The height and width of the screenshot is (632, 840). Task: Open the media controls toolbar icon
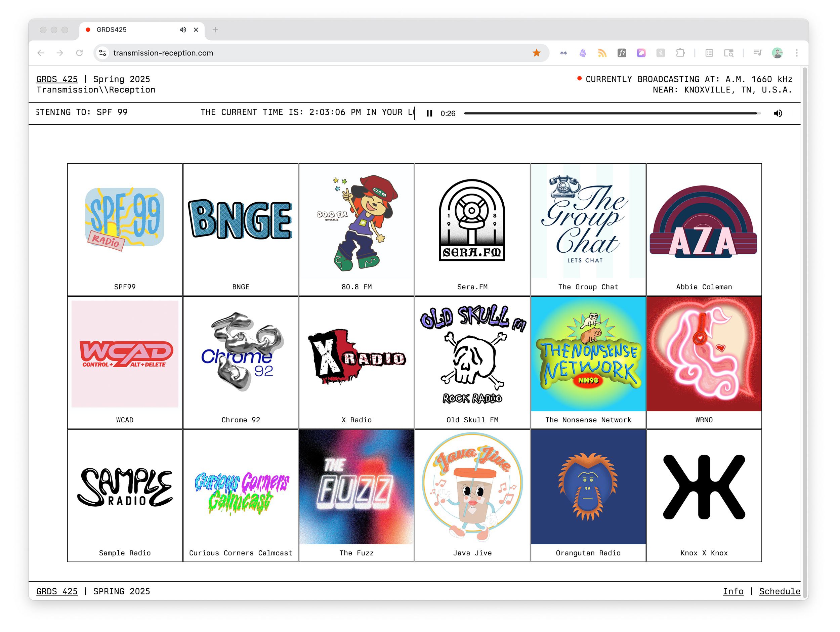[x=758, y=53]
